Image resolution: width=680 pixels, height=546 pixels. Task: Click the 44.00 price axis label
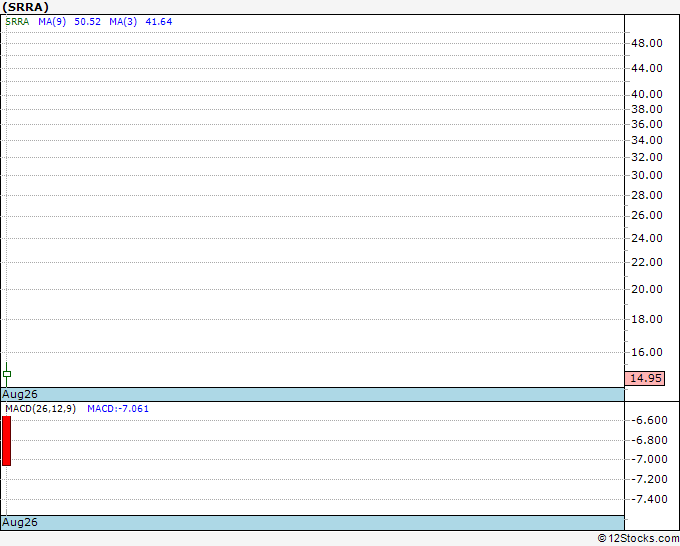click(x=647, y=68)
